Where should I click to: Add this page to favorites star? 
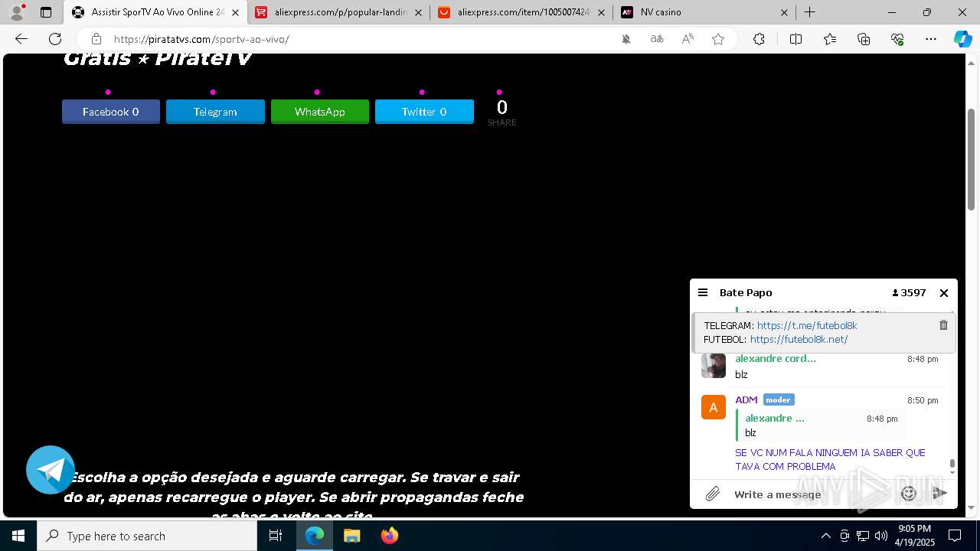[x=718, y=39]
